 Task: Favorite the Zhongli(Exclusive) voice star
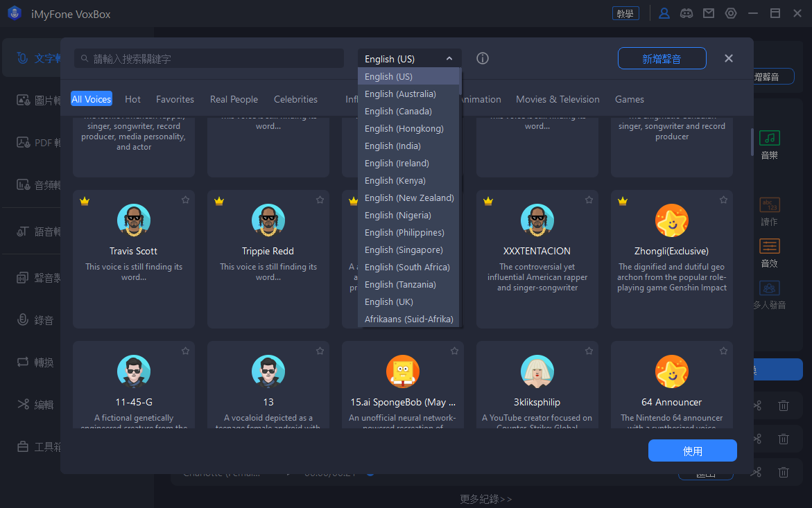[x=723, y=200]
